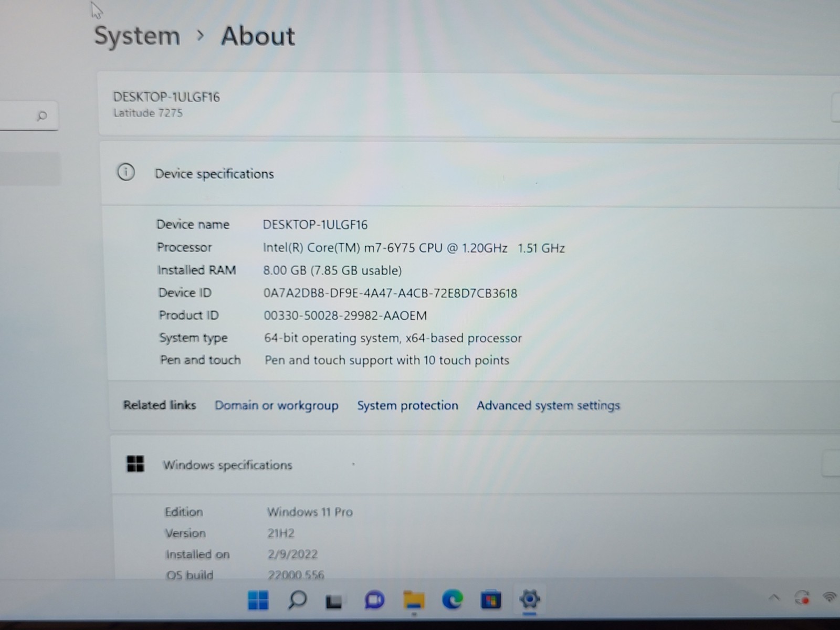Select the processor value Intel Core m7-6Y75

pos(414,248)
